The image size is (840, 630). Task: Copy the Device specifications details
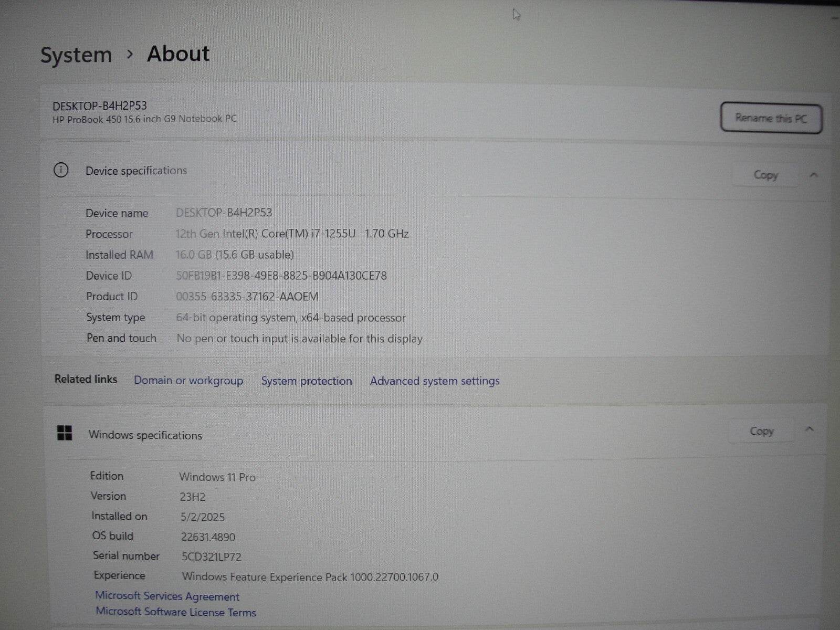point(765,175)
